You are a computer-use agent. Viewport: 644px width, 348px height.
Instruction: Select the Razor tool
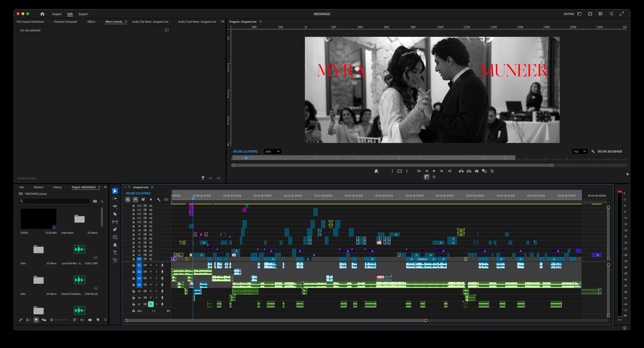115,214
